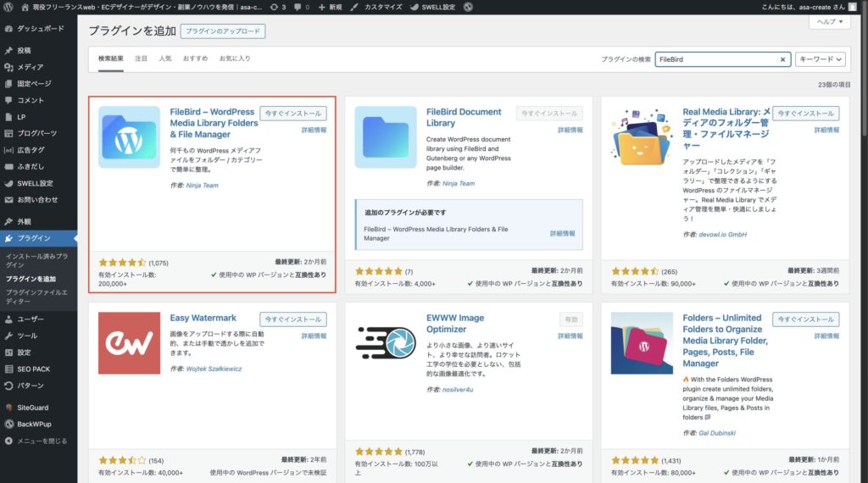Open the site home icon in admin bar
Screen dimensions: 868x483
pos(25,7)
